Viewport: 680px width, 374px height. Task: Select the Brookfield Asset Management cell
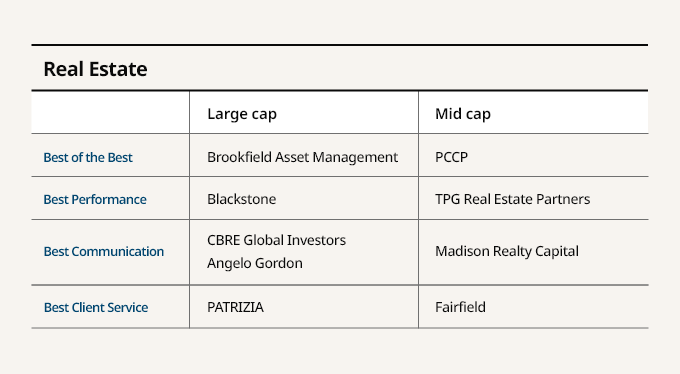click(x=302, y=157)
